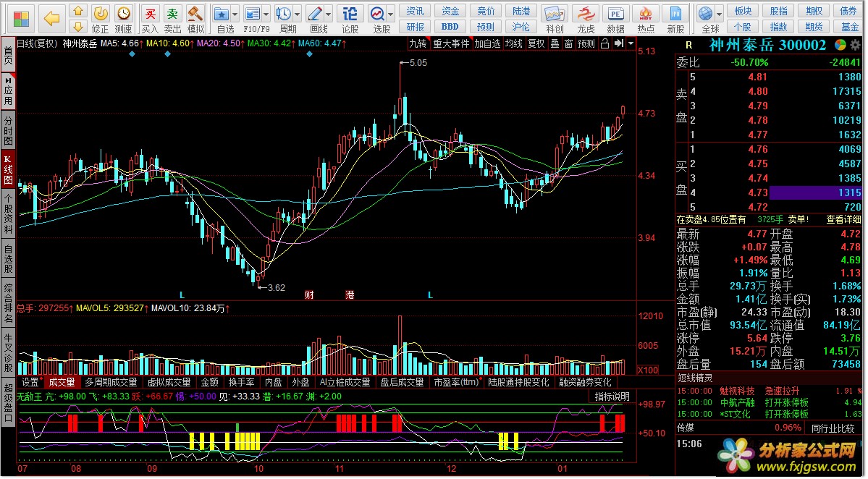This screenshot has height=479, width=868.
Task: Click 加自选 to add watchlist
Action: pos(487,43)
